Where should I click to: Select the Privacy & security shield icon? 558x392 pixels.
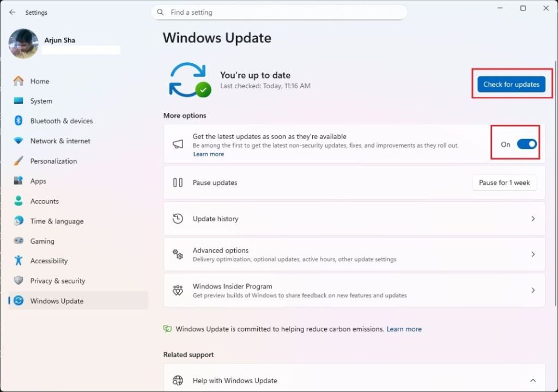click(x=18, y=281)
